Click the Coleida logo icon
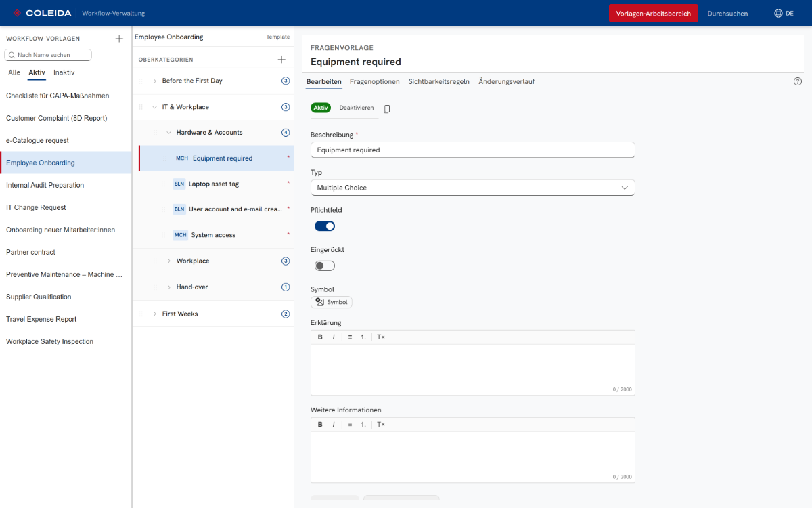The width and height of the screenshot is (812, 508). [x=17, y=13]
